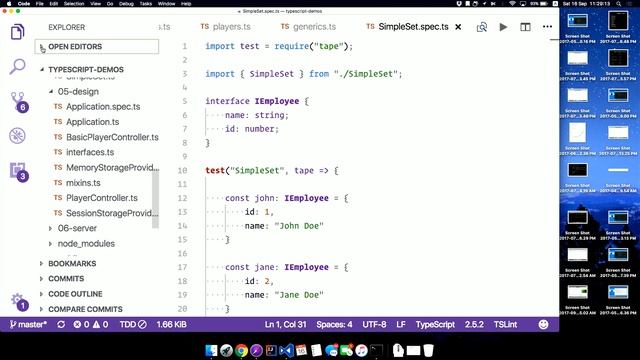
Task: Click the errors count icon in the status bar
Action: (81, 324)
